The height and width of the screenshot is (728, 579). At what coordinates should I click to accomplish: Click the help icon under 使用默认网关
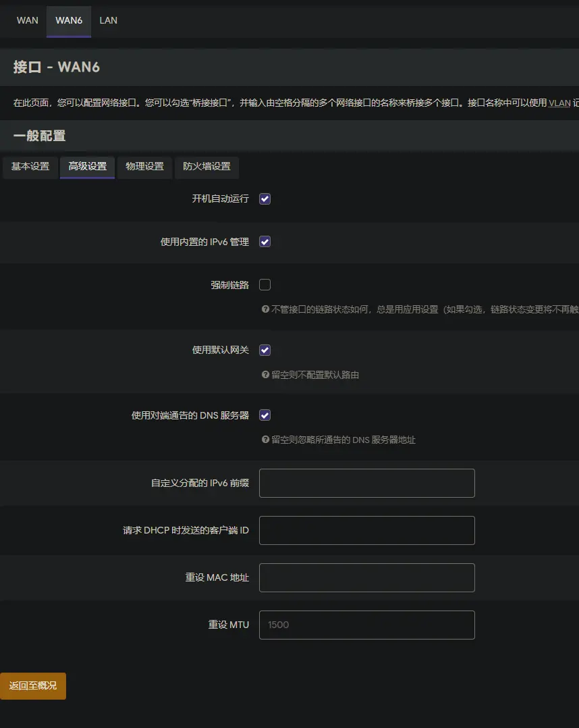(x=265, y=375)
